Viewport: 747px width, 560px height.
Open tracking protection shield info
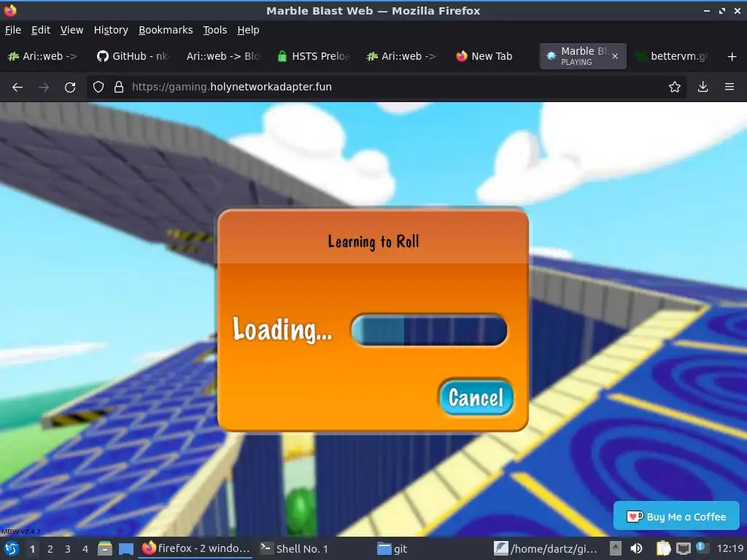pyautogui.click(x=98, y=87)
